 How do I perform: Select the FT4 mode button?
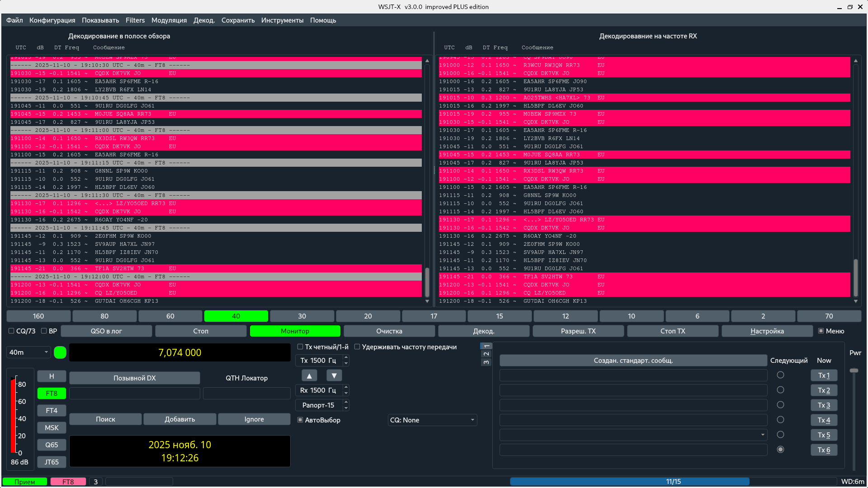tap(52, 411)
